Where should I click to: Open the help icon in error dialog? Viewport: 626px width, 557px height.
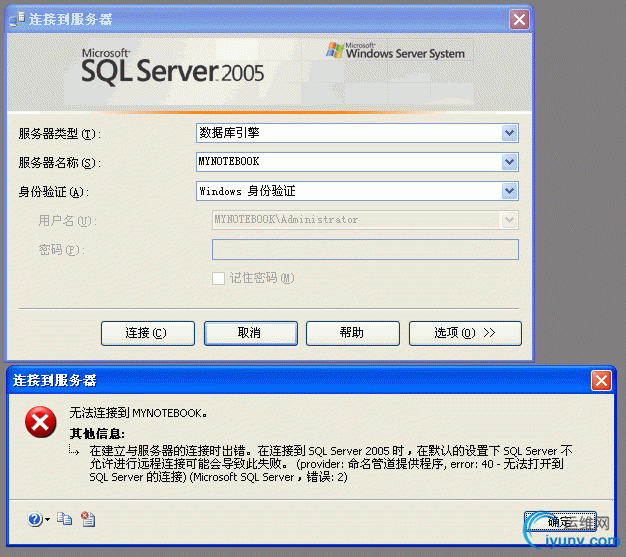[35, 519]
